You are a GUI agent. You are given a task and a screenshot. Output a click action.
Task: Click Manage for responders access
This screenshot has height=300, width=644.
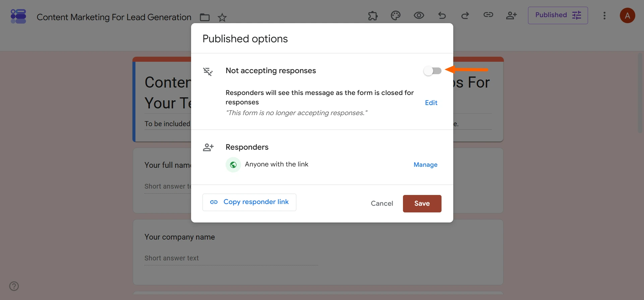(x=425, y=165)
